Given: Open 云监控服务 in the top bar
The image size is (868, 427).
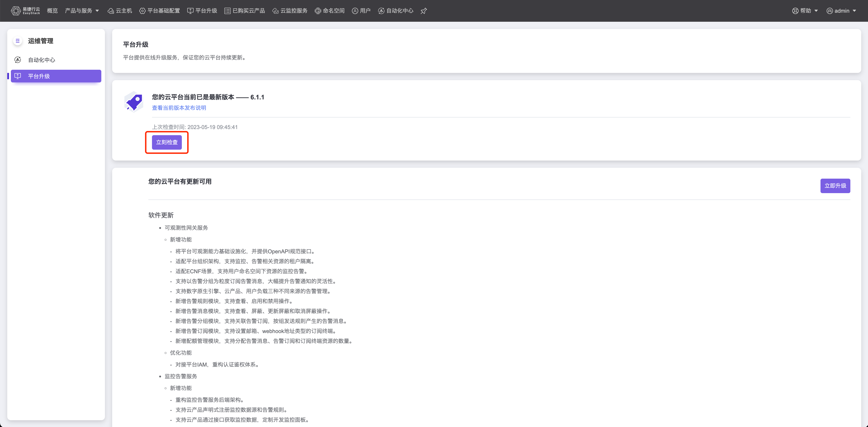Looking at the screenshot, I should click(290, 11).
